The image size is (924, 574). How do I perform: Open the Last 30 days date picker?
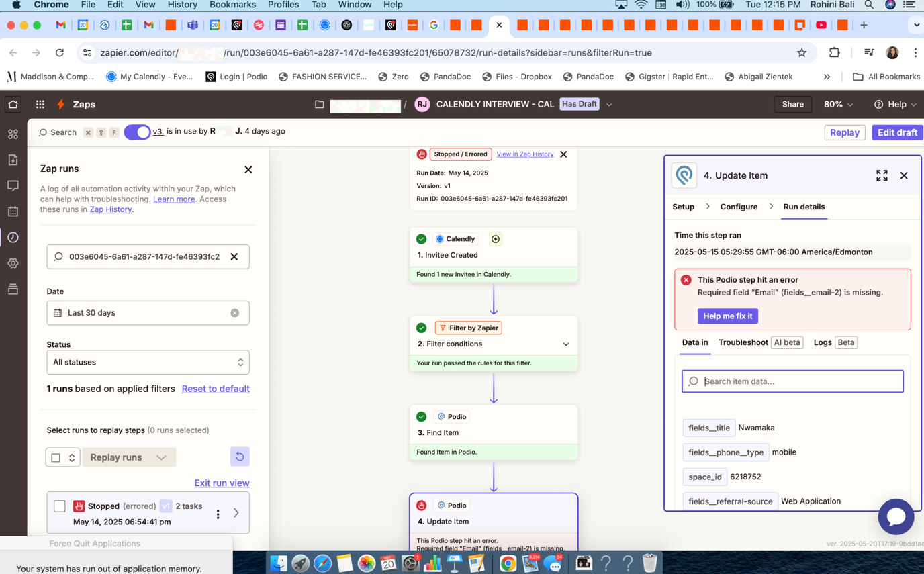(x=148, y=313)
